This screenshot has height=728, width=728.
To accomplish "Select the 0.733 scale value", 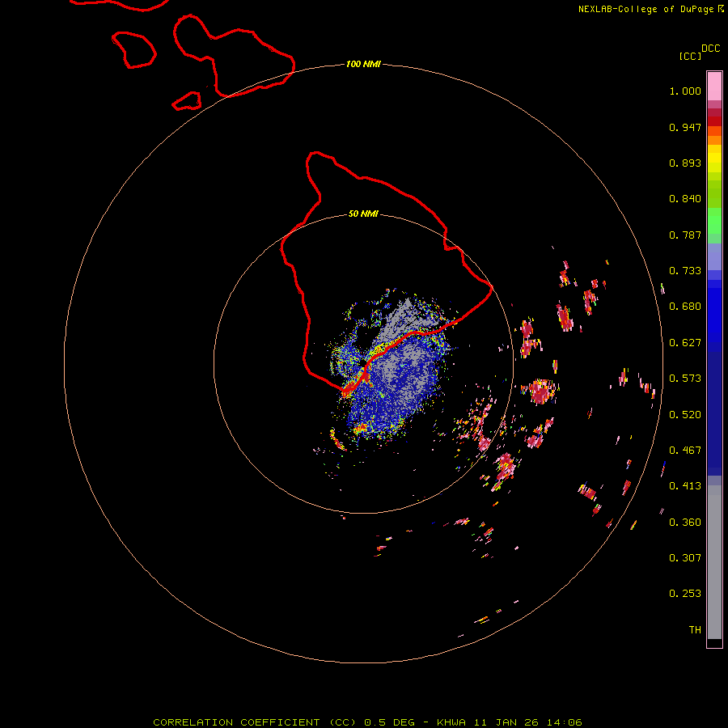I will pyautogui.click(x=685, y=271).
